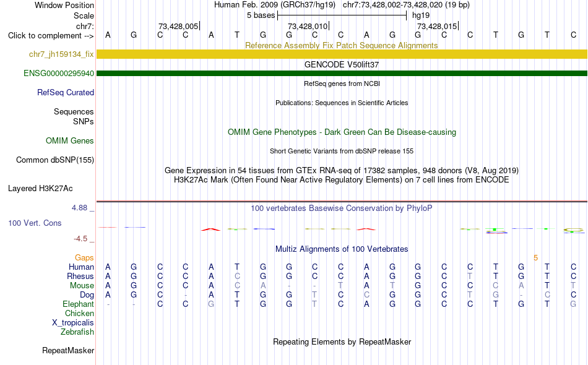The height and width of the screenshot is (365, 588).
Task: Click the Window Position label
Action: (64, 5)
